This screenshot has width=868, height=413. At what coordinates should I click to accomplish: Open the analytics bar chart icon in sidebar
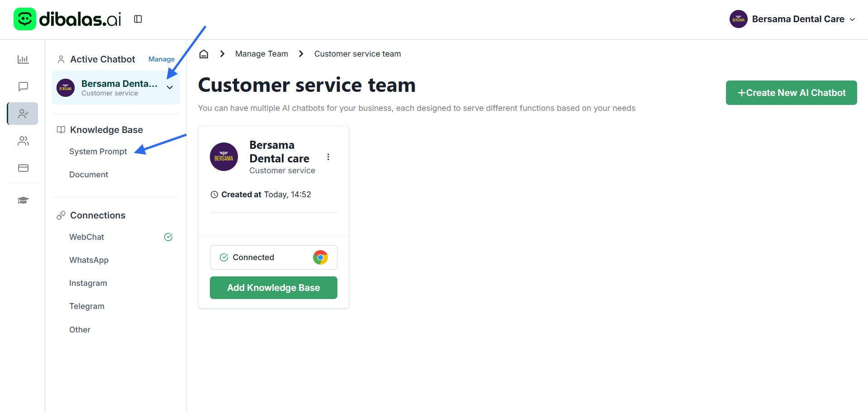pos(23,59)
